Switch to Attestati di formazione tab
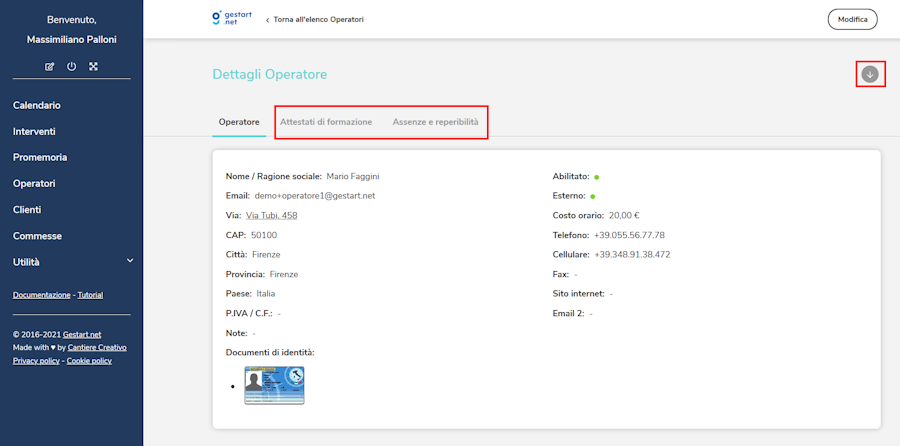Viewport: 900px width, 446px height. 326,122
